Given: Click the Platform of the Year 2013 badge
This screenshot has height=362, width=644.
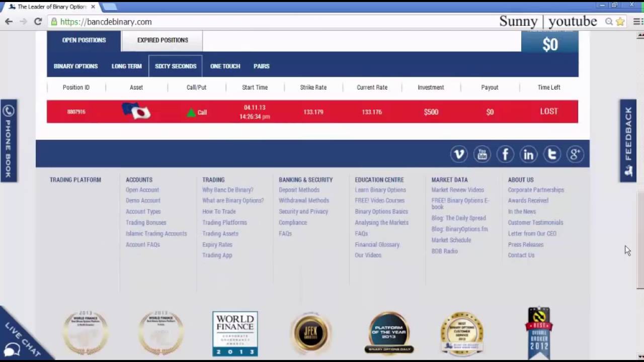Looking at the screenshot, I should pos(389,333).
